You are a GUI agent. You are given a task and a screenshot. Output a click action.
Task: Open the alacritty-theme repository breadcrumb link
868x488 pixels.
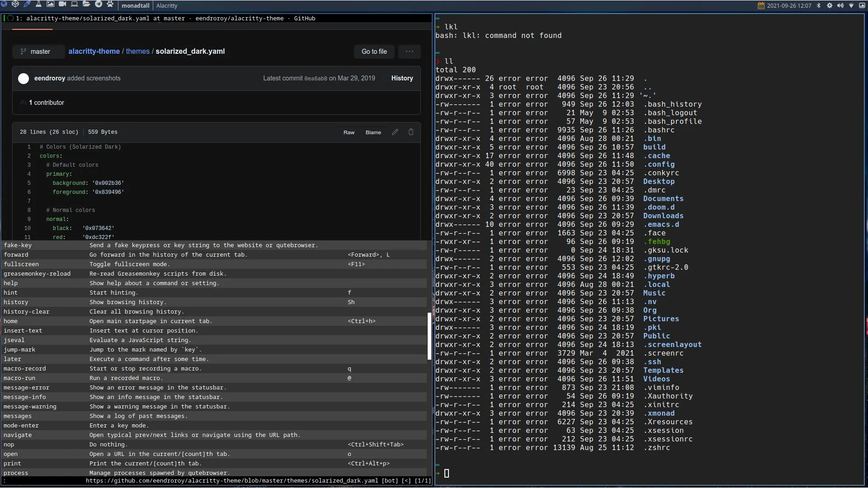pos(94,52)
